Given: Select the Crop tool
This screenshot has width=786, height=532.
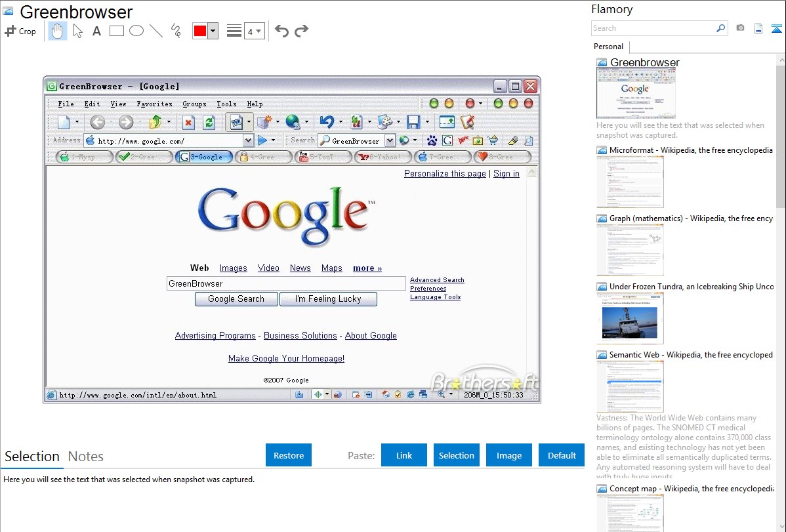Looking at the screenshot, I should (20, 31).
